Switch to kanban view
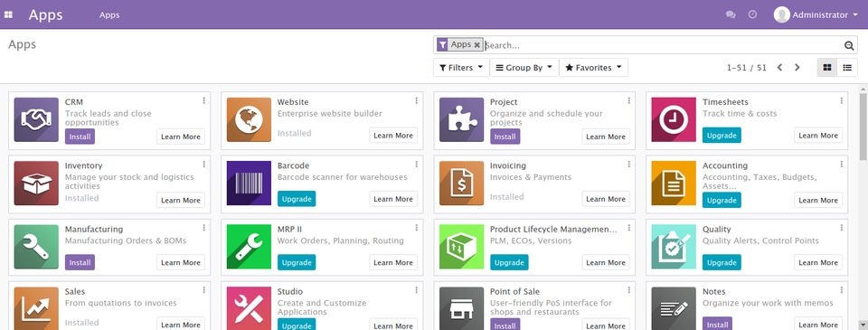Viewport: 868px width, 330px height. coord(827,68)
